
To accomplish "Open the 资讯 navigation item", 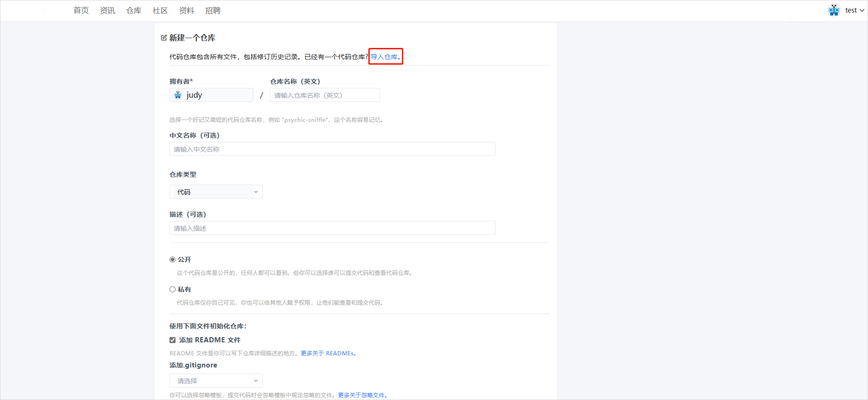I will (x=108, y=10).
